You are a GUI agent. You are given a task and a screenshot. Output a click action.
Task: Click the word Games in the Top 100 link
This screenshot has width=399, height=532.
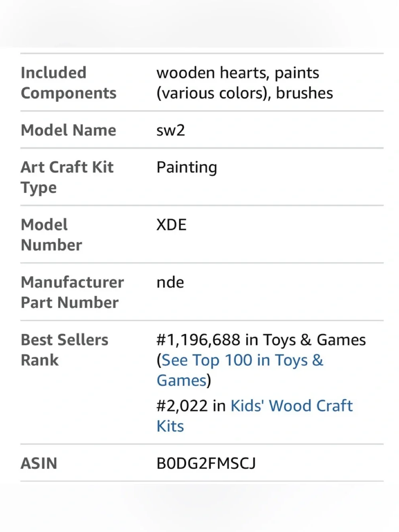click(182, 381)
